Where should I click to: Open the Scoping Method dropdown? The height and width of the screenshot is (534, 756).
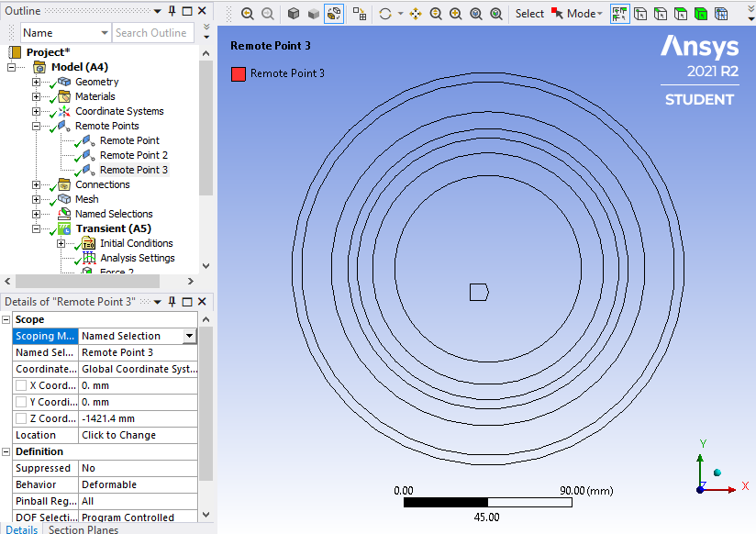click(x=189, y=336)
